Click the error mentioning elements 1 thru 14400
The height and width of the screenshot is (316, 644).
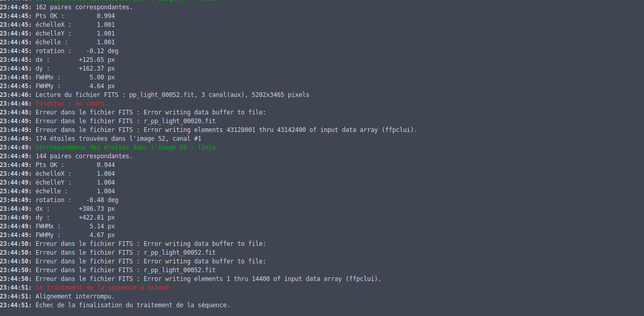click(x=208, y=279)
